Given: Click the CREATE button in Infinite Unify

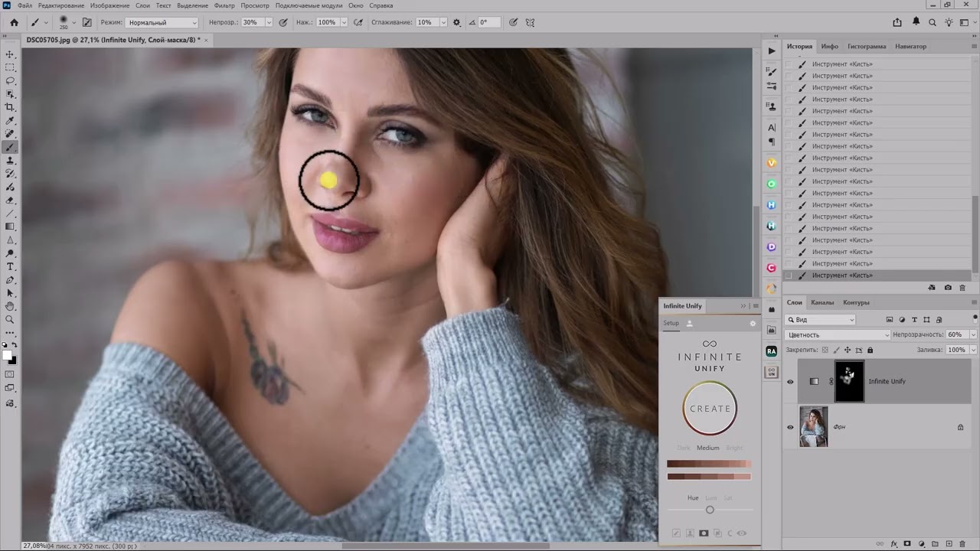Looking at the screenshot, I should coord(710,409).
